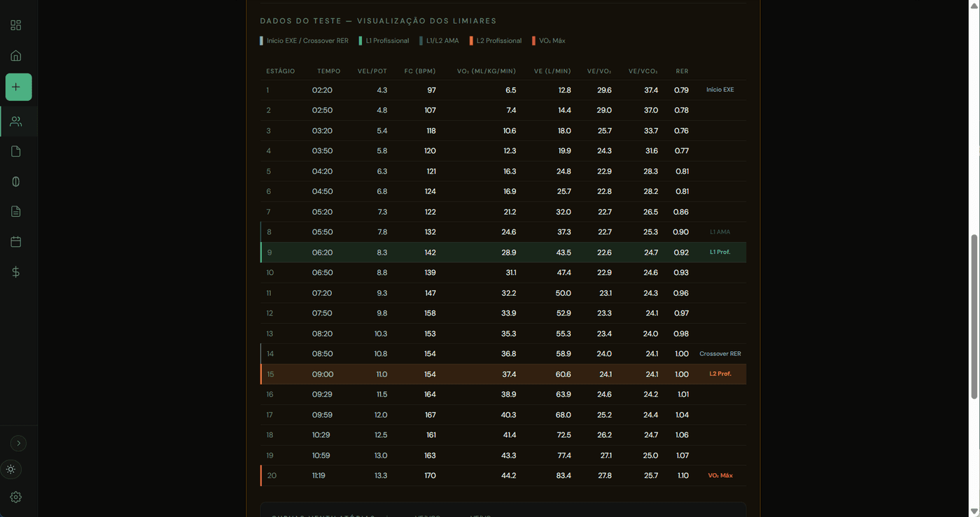Click the 'Crossover RER' tag in stage 14 row
The width and height of the screenshot is (980, 517).
pos(720,354)
